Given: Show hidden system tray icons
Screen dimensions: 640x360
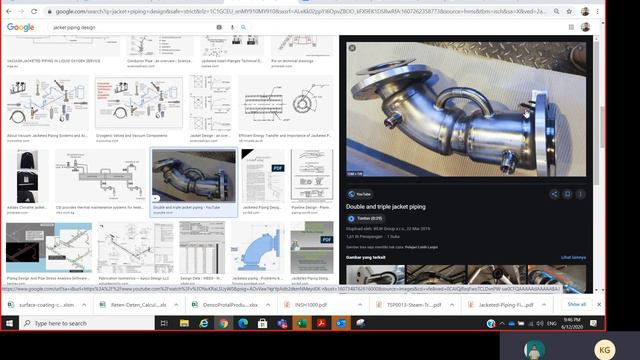Looking at the screenshot, I should click(502, 323).
